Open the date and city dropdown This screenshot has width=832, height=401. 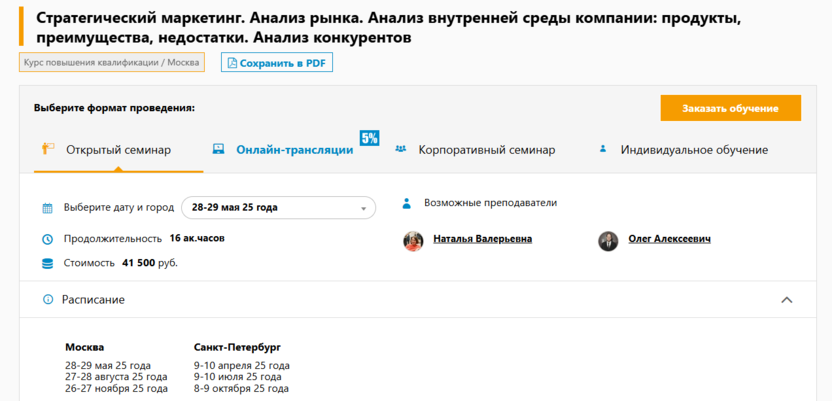(278, 208)
